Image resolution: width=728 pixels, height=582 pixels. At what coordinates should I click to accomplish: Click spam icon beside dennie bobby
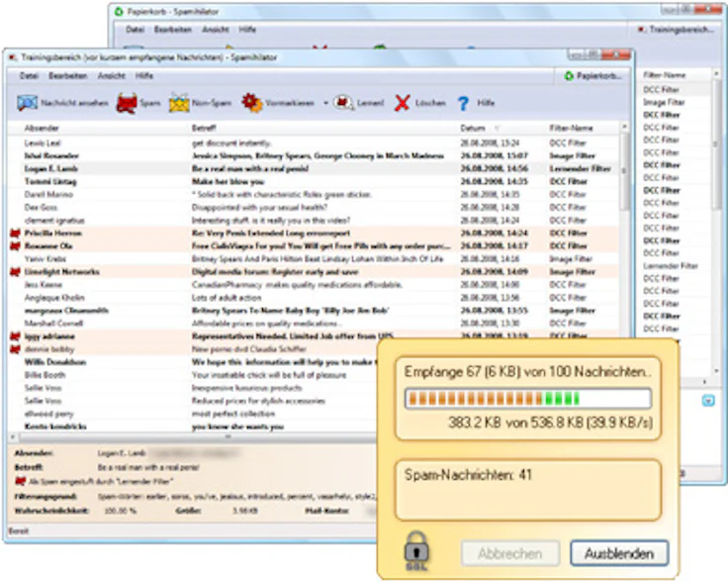[x=15, y=349]
